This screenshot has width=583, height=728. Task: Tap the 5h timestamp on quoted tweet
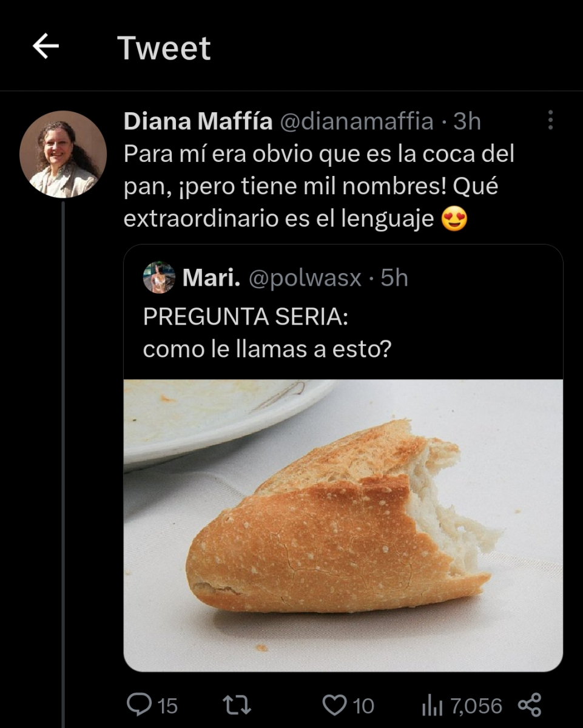[x=394, y=278]
